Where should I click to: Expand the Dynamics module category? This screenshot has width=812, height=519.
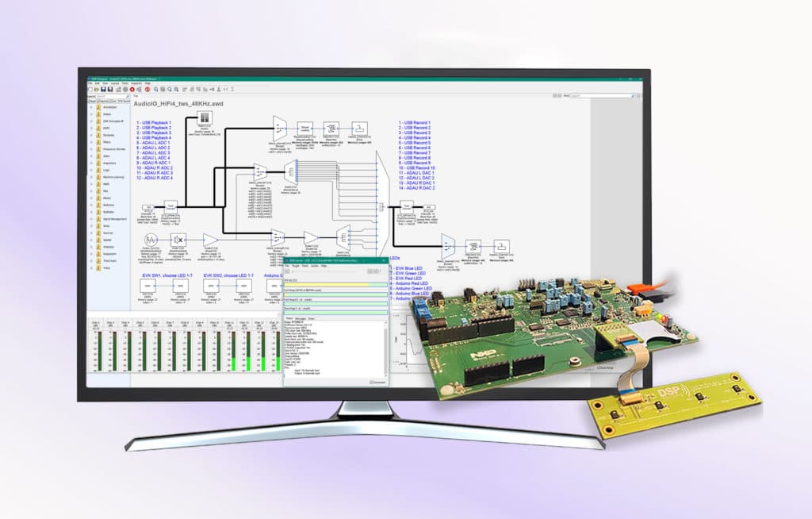click(x=92, y=135)
